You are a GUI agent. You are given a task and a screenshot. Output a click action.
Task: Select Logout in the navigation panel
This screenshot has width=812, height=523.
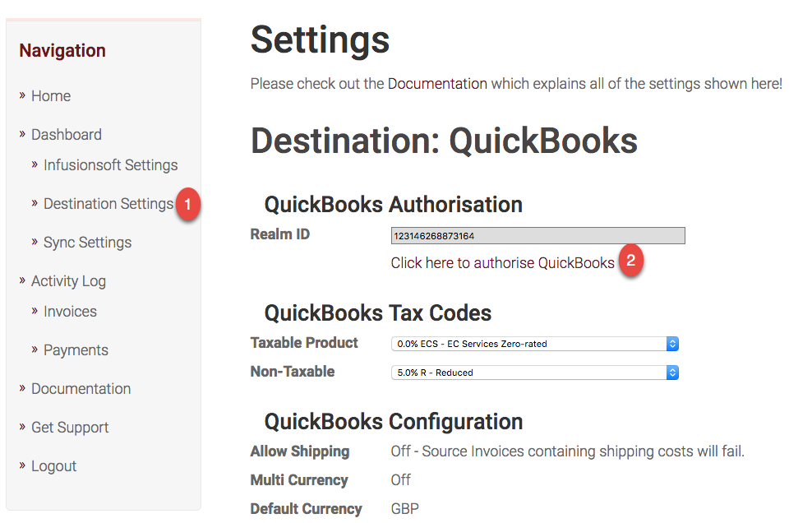click(54, 466)
